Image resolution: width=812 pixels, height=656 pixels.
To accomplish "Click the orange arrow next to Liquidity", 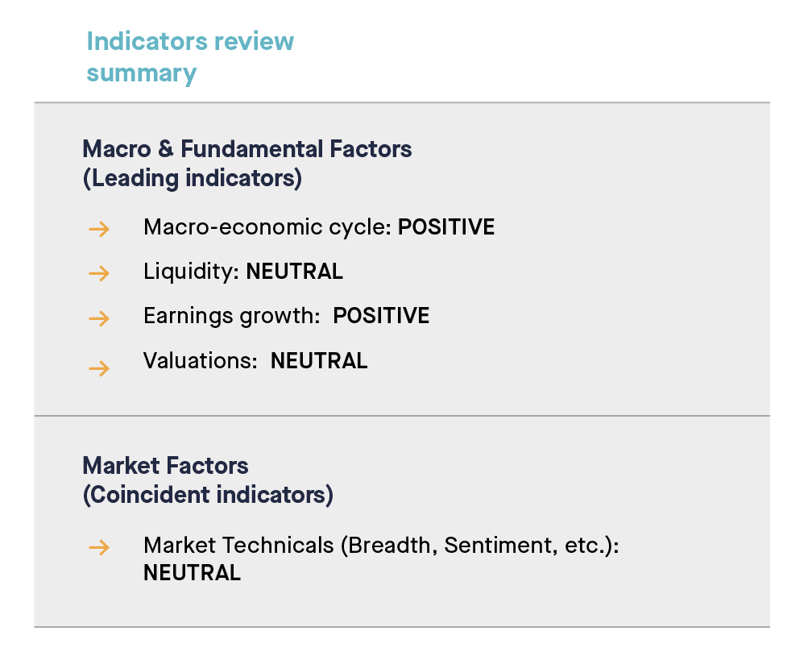I will [99, 274].
